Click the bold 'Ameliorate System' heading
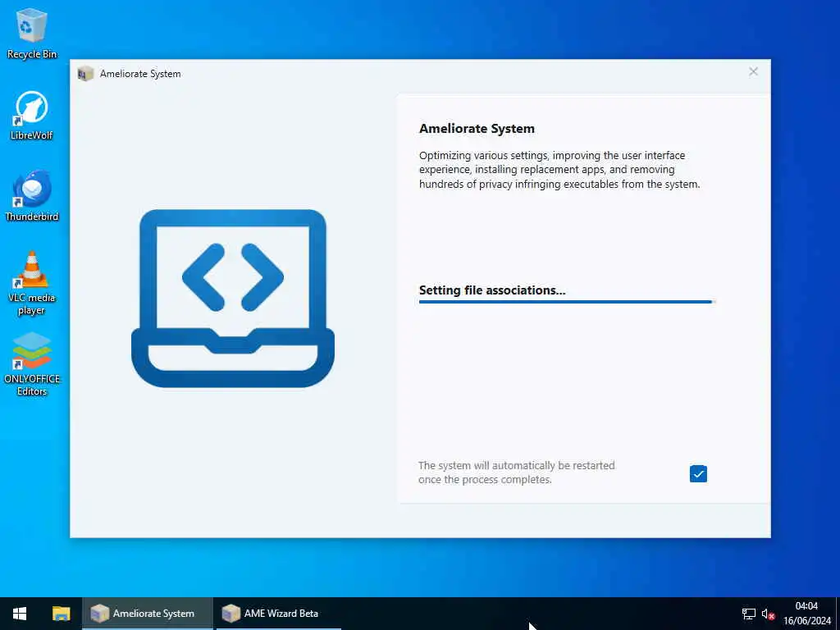The width and height of the screenshot is (840, 630). point(477,129)
